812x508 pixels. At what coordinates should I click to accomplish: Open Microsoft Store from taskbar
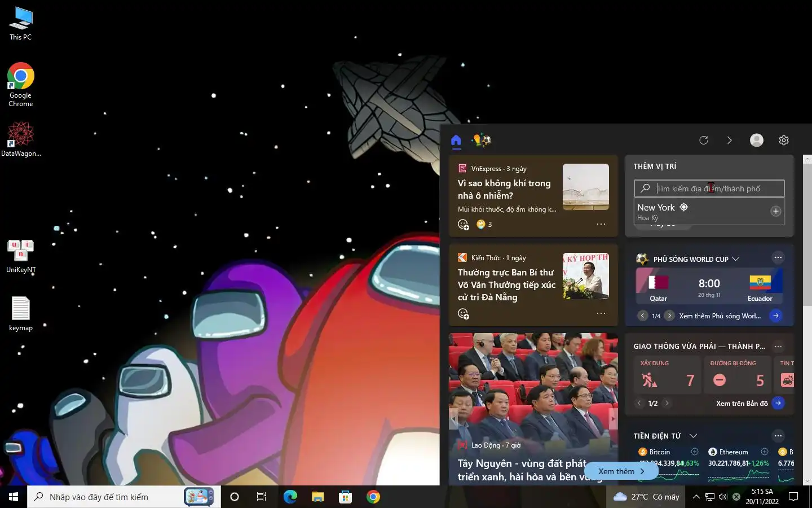pyautogui.click(x=345, y=497)
